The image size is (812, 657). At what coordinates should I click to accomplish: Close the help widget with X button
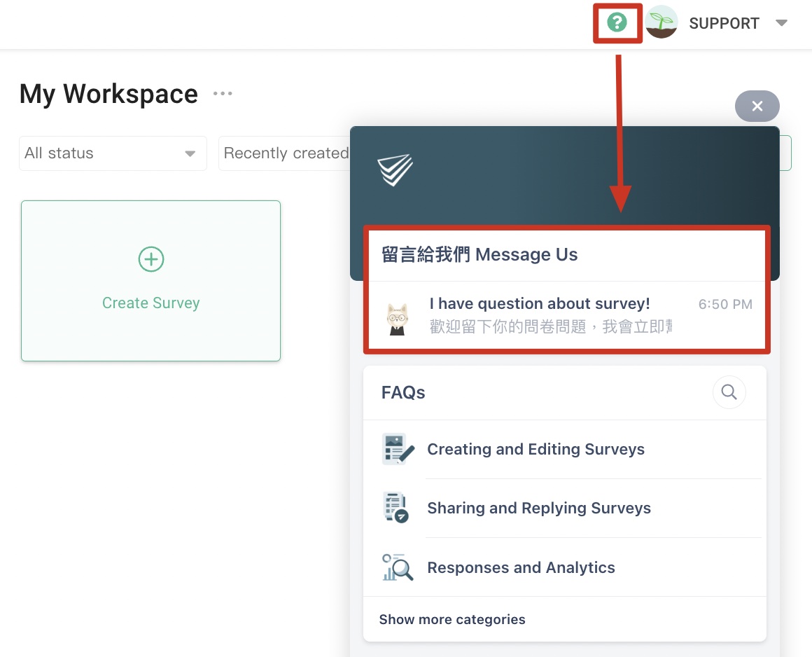(757, 106)
